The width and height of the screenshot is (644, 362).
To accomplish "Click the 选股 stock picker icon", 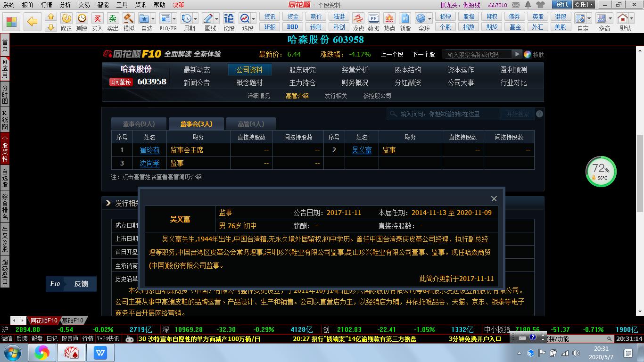I will click(x=245, y=18).
